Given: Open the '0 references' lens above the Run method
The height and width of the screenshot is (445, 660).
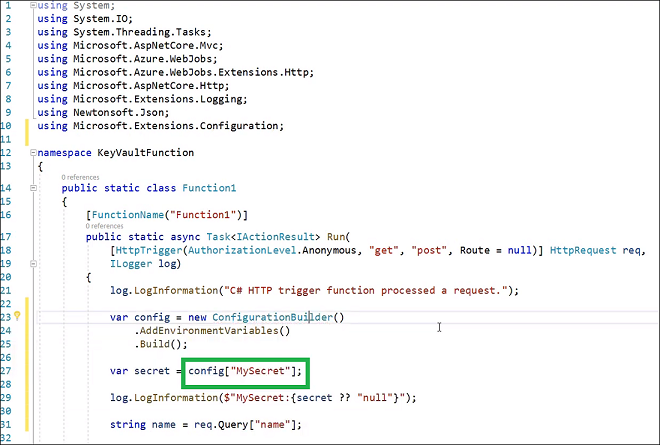Looking at the screenshot, I should (x=104, y=226).
